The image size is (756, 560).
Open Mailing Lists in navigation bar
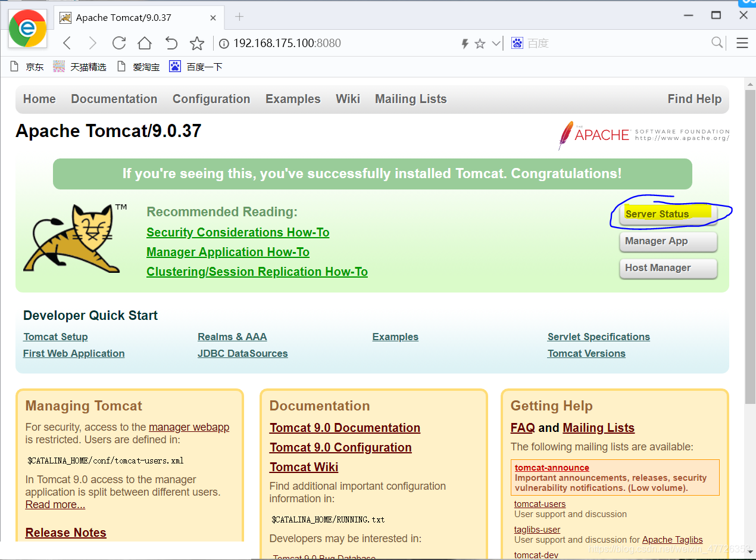(411, 99)
